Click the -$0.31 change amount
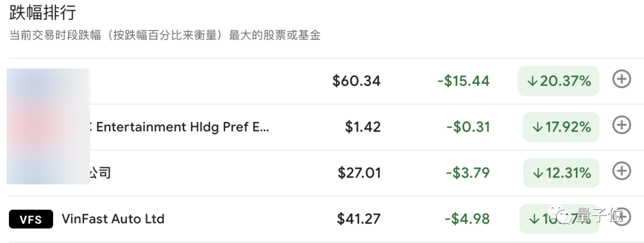644x243 pixels. tap(468, 127)
